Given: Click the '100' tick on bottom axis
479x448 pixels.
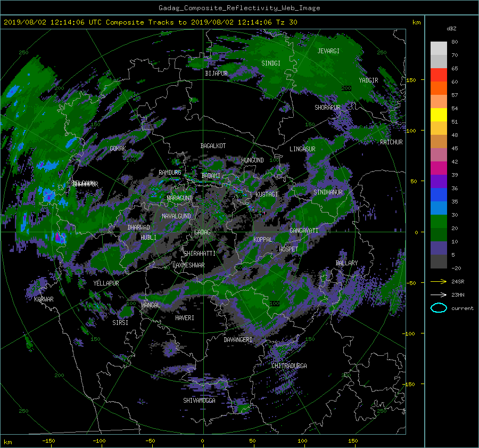Looking at the screenshot, I should (302, 441).
